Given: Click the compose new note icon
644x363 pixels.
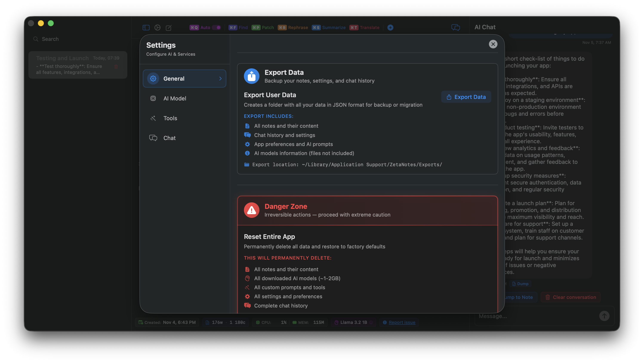Looking at the screenshot, I should pos(169,28).
